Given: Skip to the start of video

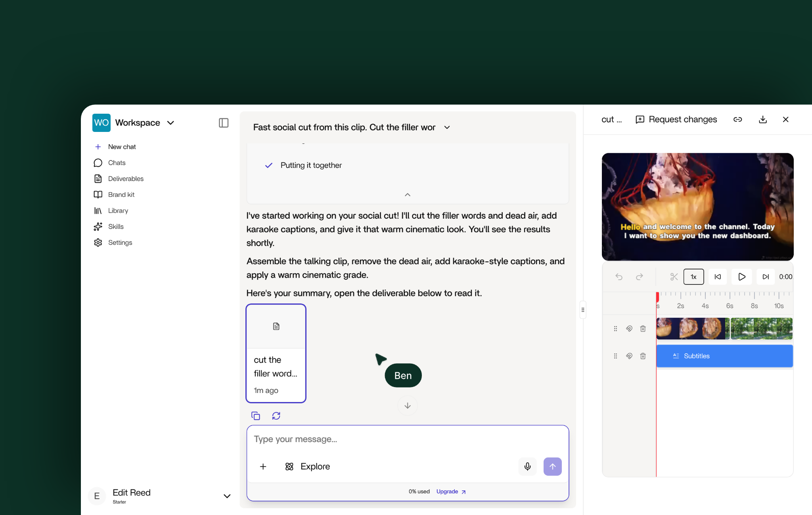Looking at the screenshot, I should pos(718,277).
